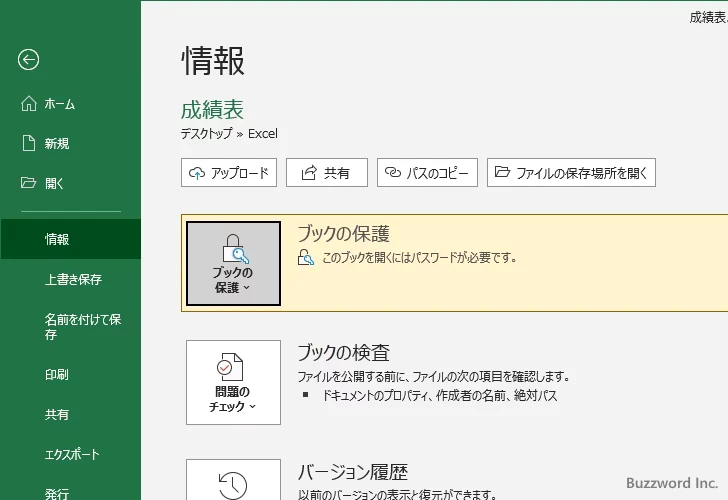Click the cloud upload icon
Image resolution: width=728 pixels, height=500 pixels.
[x=197, y=173]
